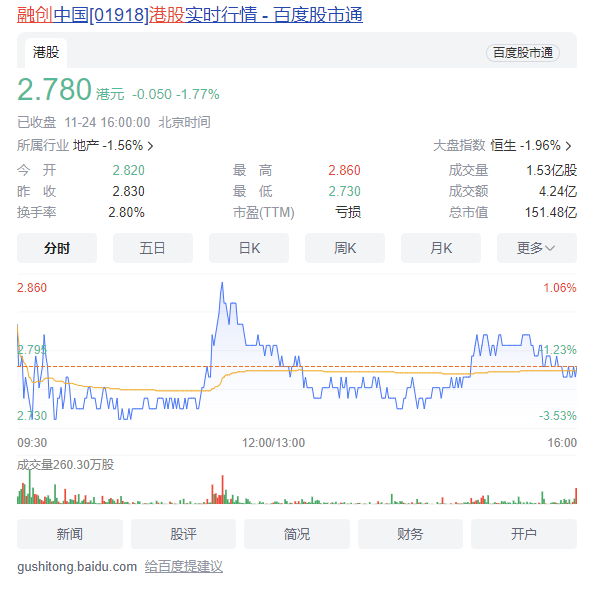The height and width of the screenshot is (593, 590).
Task: Click the 成交额 value 4.24亿
Action: pyautogui.click(x=558, y=191)
